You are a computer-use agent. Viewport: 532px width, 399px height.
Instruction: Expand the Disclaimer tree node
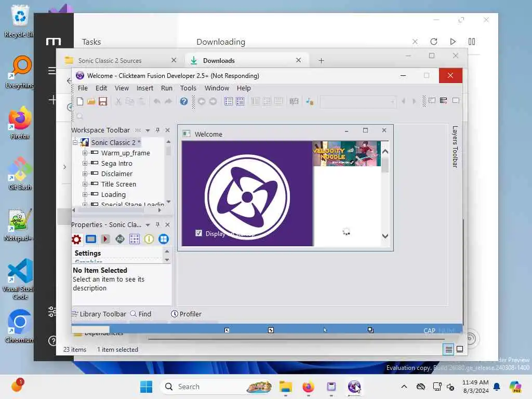pyautogui.click(x=85, y=174)
